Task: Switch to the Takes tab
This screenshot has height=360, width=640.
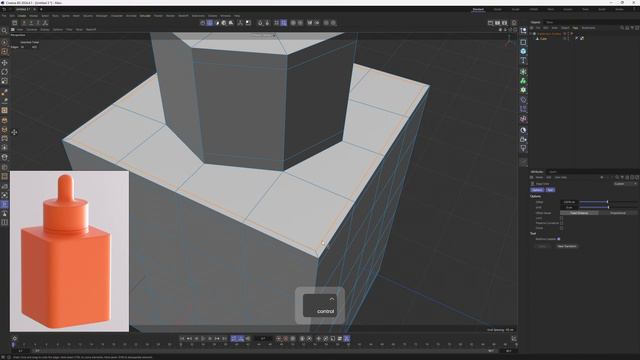Action: coord(550,22)
